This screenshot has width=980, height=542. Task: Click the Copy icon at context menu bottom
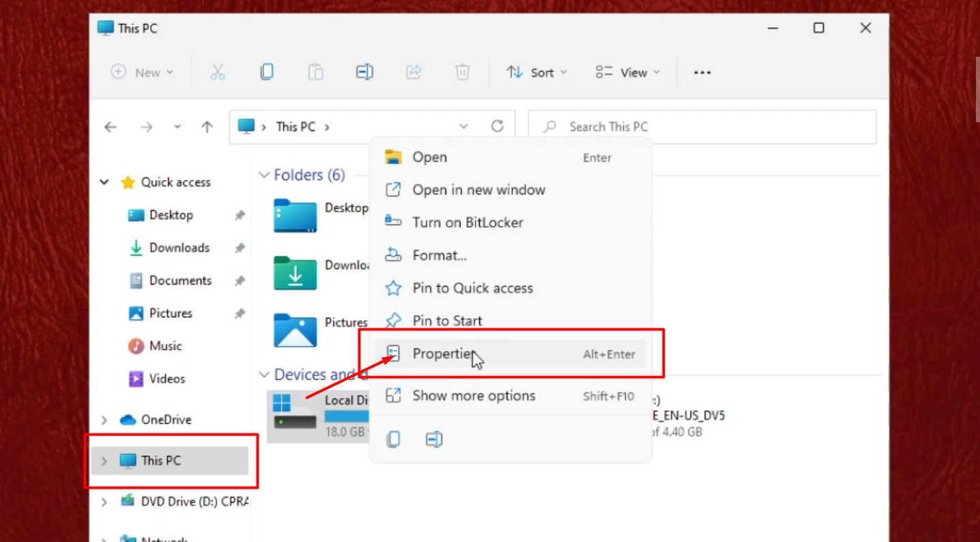(393, 439)
